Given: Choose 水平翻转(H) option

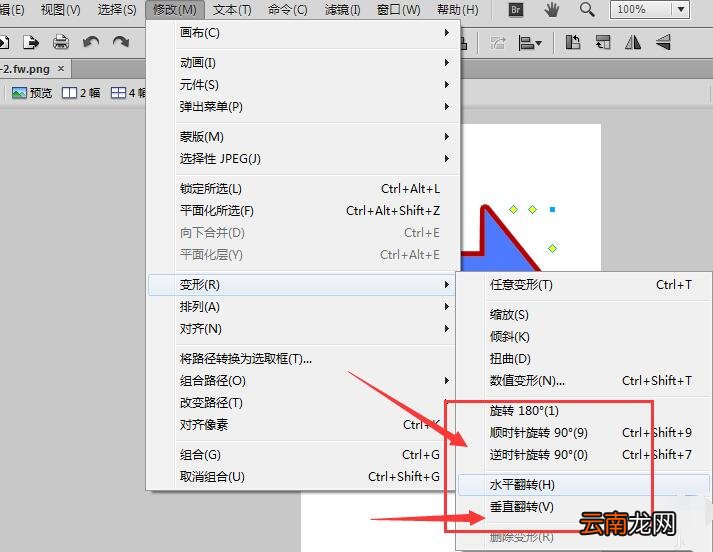Looking at the screenshot, I should [584, 485].
